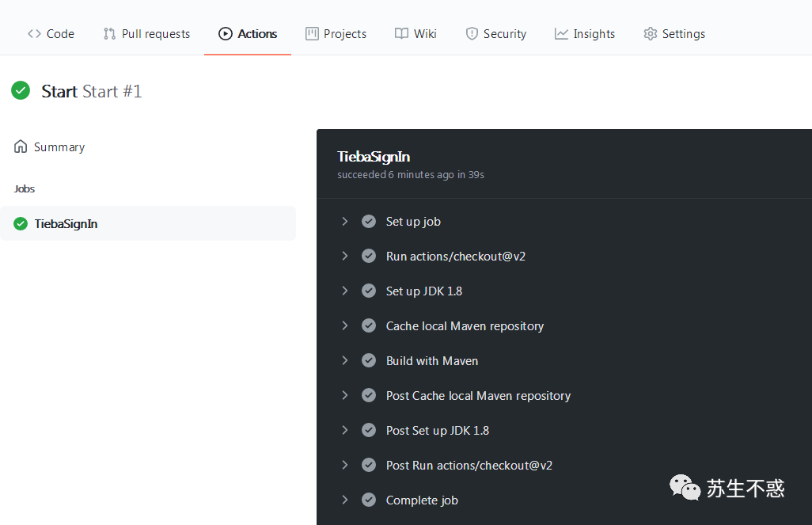Expand Post Run actions/checkout@v2 step
812x525 pixels.
point(345,465)
